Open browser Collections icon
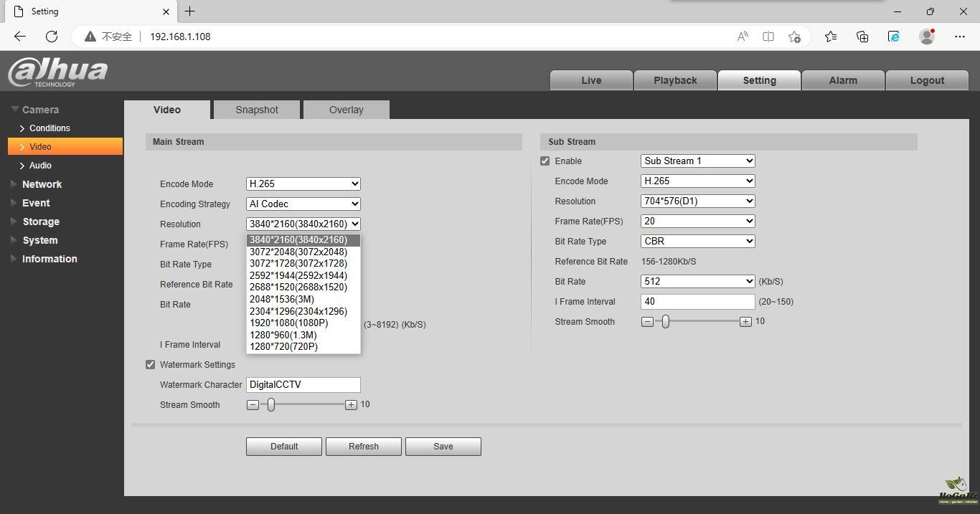The image size is (980, 514). [862, 37]
